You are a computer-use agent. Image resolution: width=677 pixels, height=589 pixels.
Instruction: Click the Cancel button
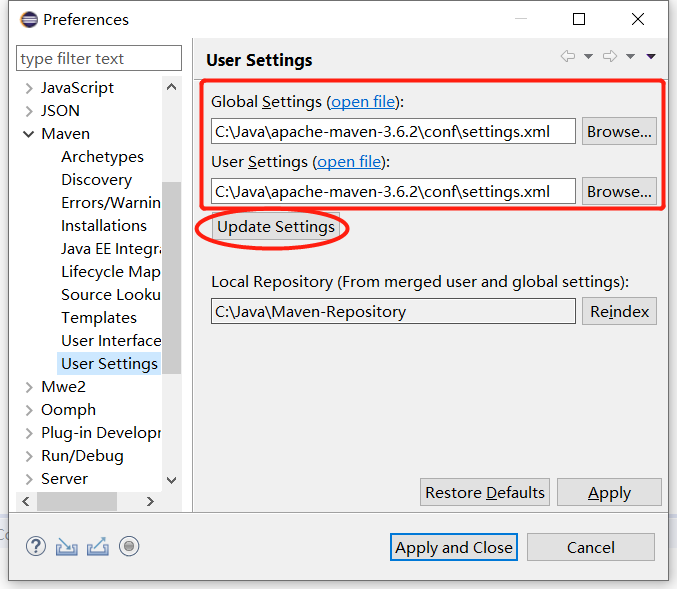point(591,548)
